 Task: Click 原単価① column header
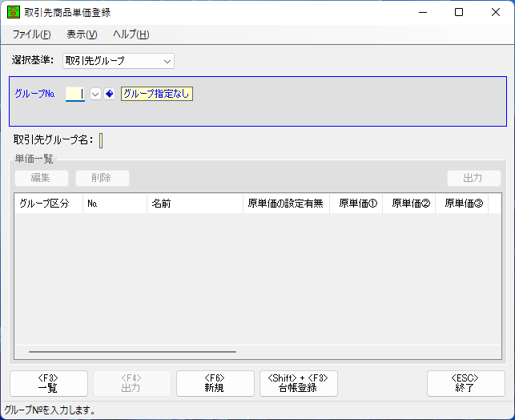pos(356,204)
